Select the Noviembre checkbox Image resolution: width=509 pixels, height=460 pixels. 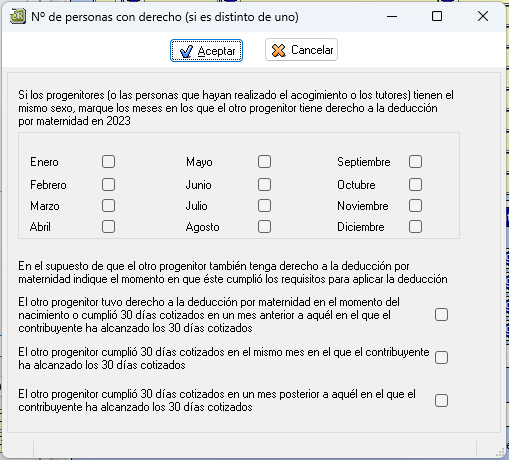tap(415, 206)
